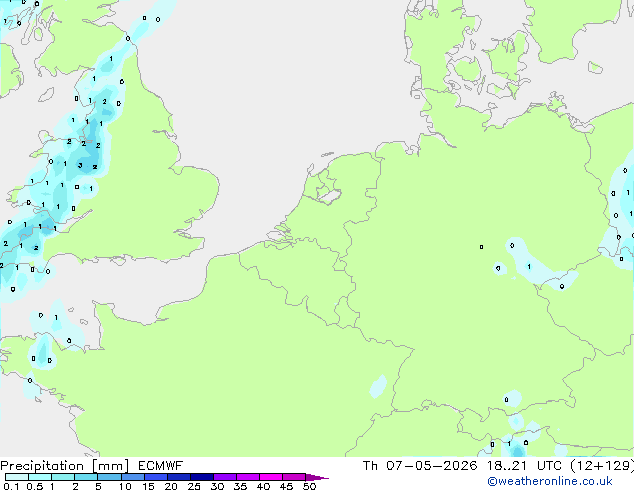Pick the legend swatch between 35 and 40

248,477
